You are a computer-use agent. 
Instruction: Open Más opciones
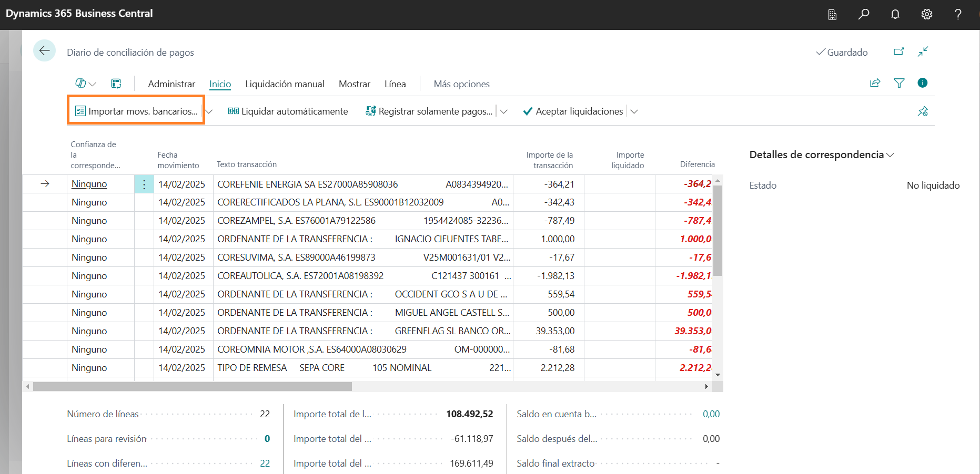[x=461, y=84]
